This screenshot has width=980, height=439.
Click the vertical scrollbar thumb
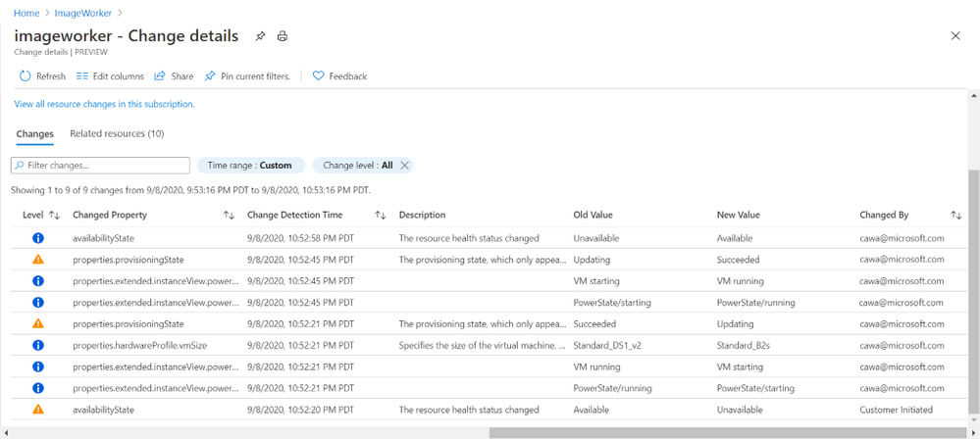[972, 290]
